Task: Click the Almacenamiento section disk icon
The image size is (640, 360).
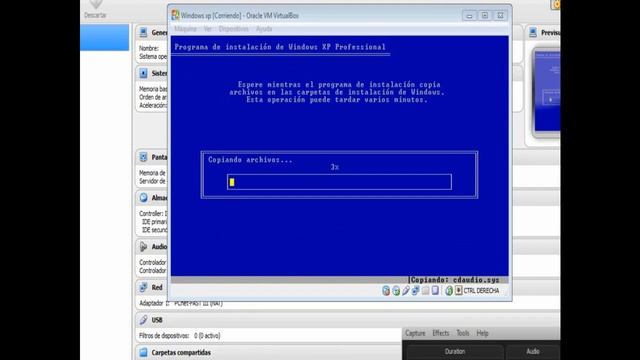Action: pyautogui.click(x=143, y=198)
